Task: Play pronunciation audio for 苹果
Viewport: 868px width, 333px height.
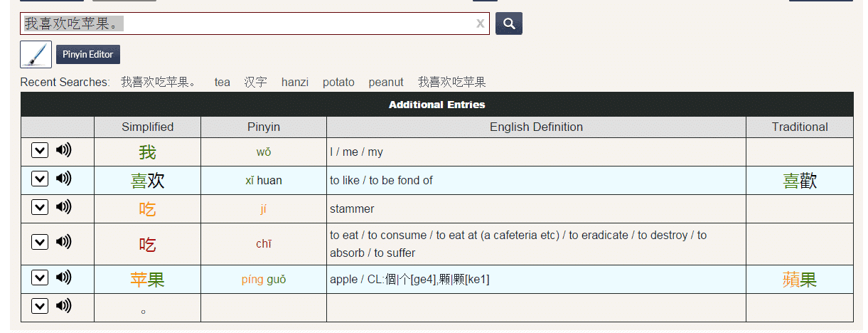Action: pyautogui.click(x=64, y=277)
